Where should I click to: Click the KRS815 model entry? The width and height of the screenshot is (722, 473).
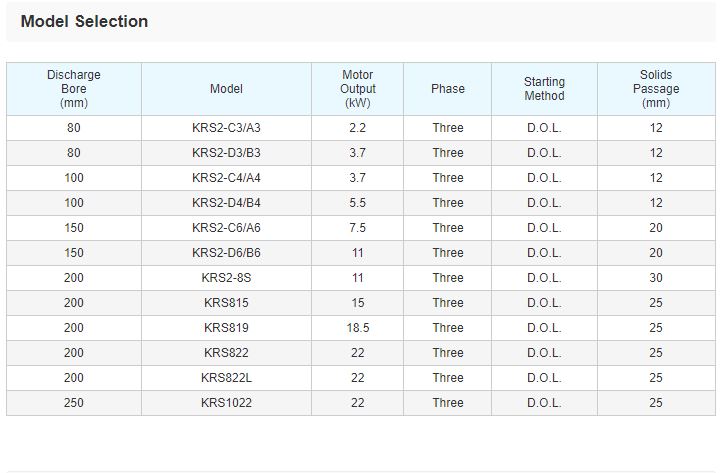[226, 303]
